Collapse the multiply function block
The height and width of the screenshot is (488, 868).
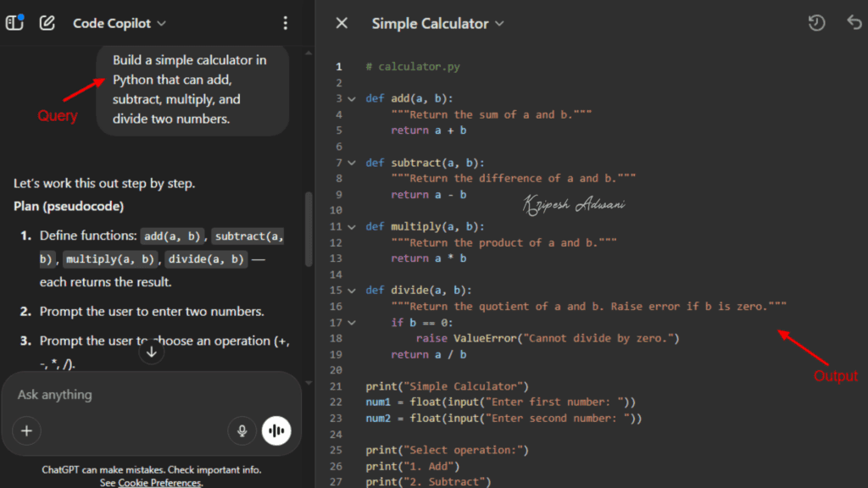(x=353, y=226)
